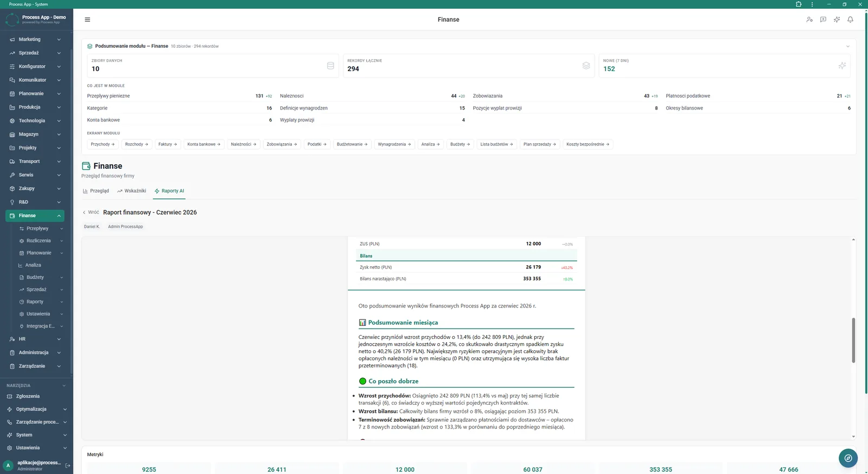Open the Faktury module screen chip

pyautogui.click(x=168, y=144)
